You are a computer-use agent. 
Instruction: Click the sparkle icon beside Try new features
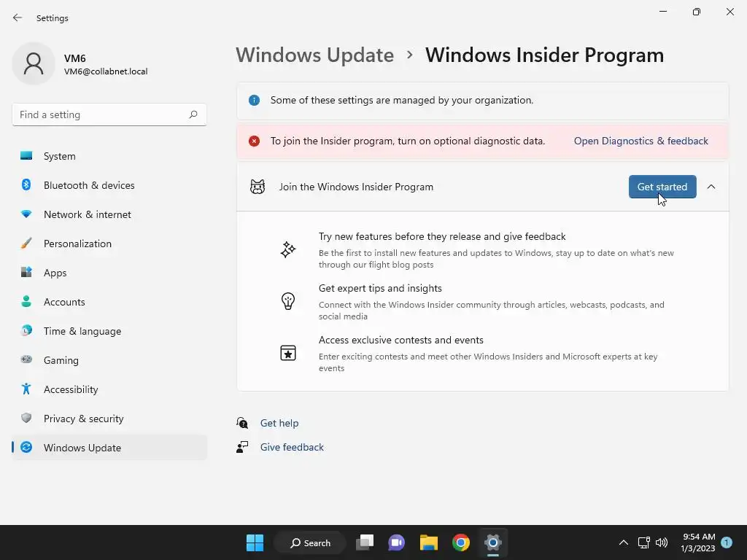pyautogui.click(x=287, y=249)
